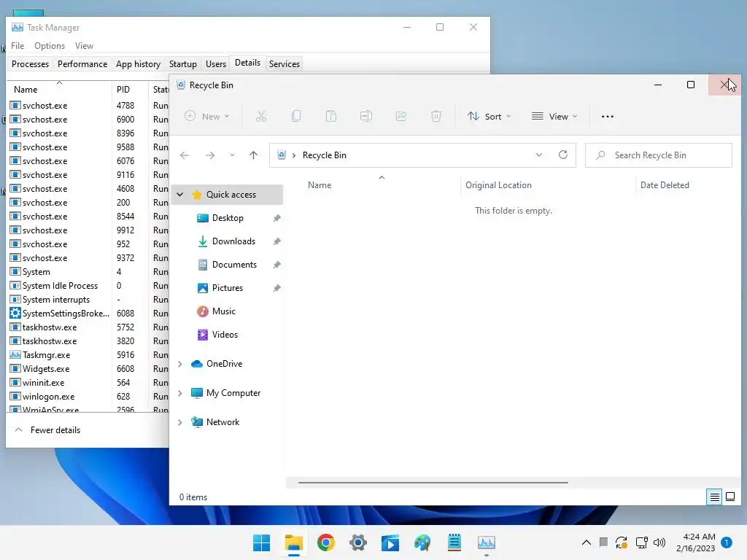The image size is (747, 560).
Task: Open the Paint palette taskbar icon
Action: 422,542
